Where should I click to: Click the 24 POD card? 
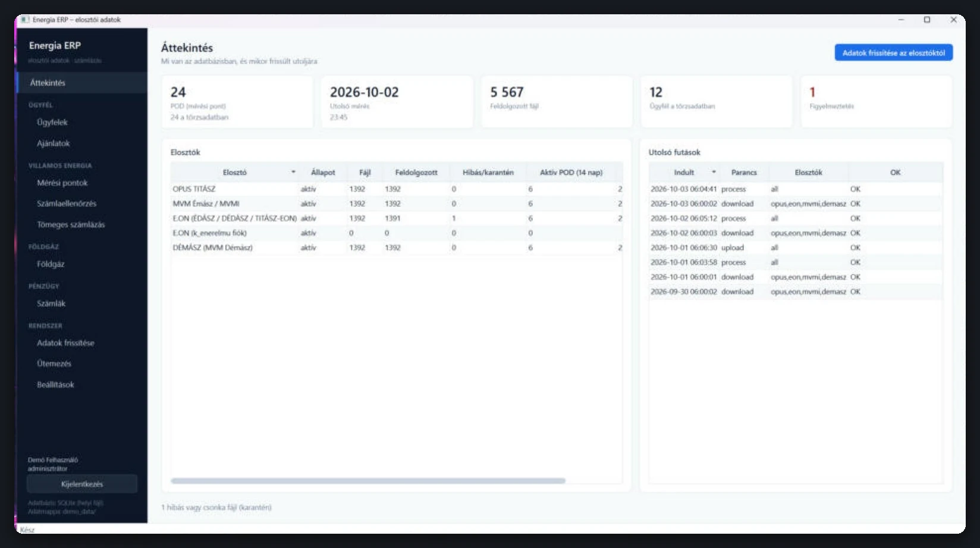(x=237, y=101)
